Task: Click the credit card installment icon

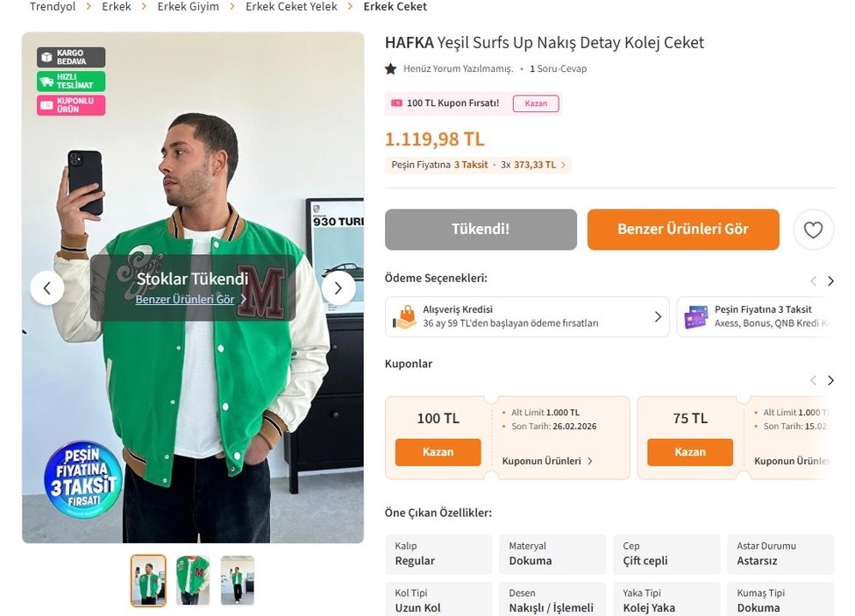Action: point(696,316)
